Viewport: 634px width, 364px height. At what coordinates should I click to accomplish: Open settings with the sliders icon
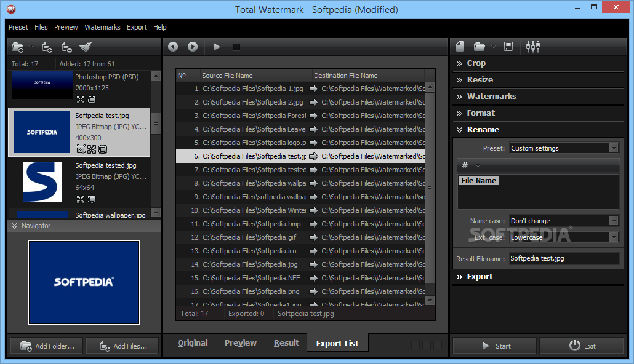pos(533,47)
